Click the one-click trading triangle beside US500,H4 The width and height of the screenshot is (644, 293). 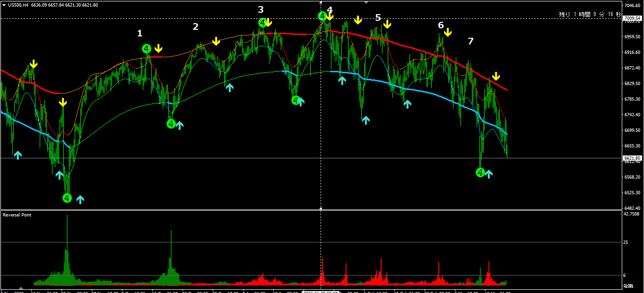(x=4, y=5)
